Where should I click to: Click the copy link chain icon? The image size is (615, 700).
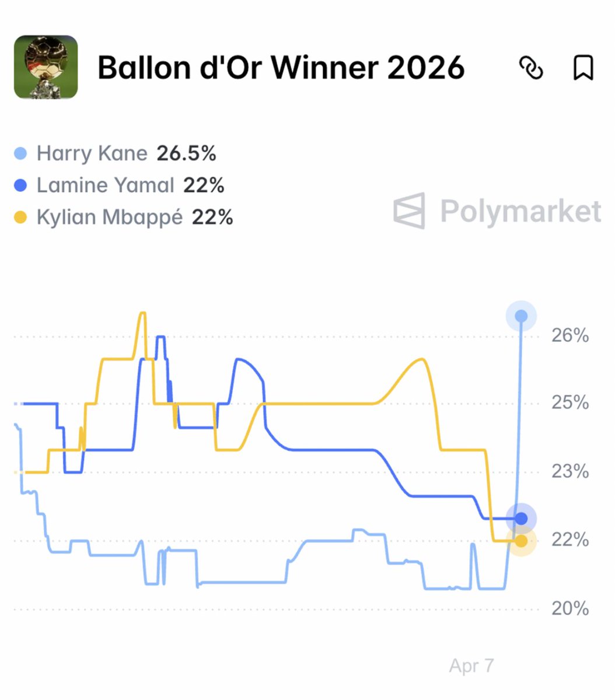coord(531,68)
